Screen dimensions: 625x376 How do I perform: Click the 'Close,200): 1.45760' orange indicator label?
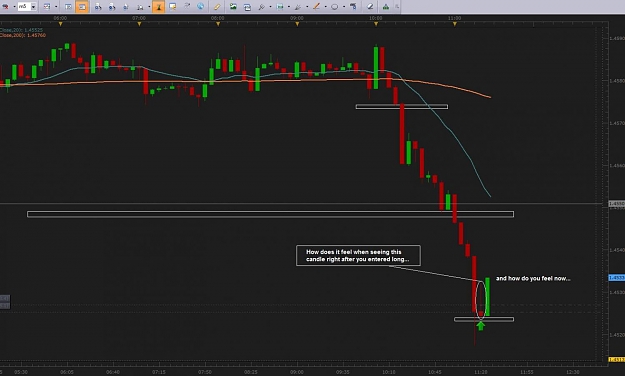pyautogui.click(x=23, y=35)
